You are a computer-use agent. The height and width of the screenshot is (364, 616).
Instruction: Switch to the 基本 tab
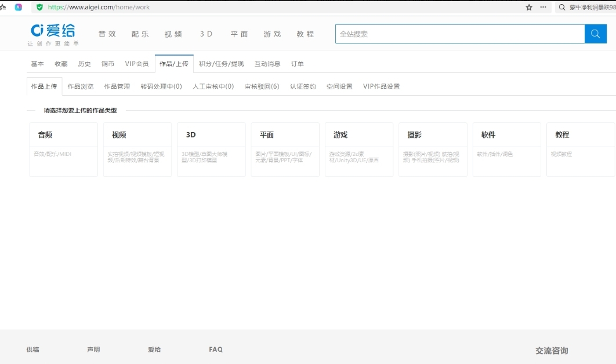tap(37, 64)
